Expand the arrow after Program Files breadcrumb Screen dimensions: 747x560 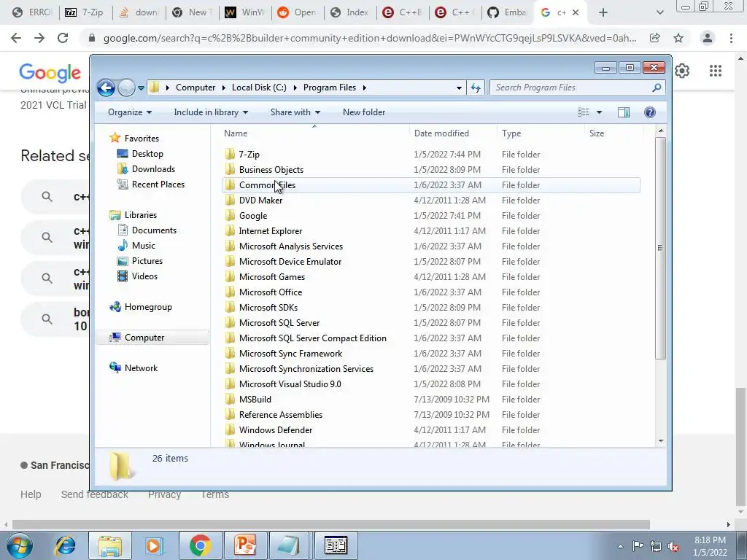(365, 87)
